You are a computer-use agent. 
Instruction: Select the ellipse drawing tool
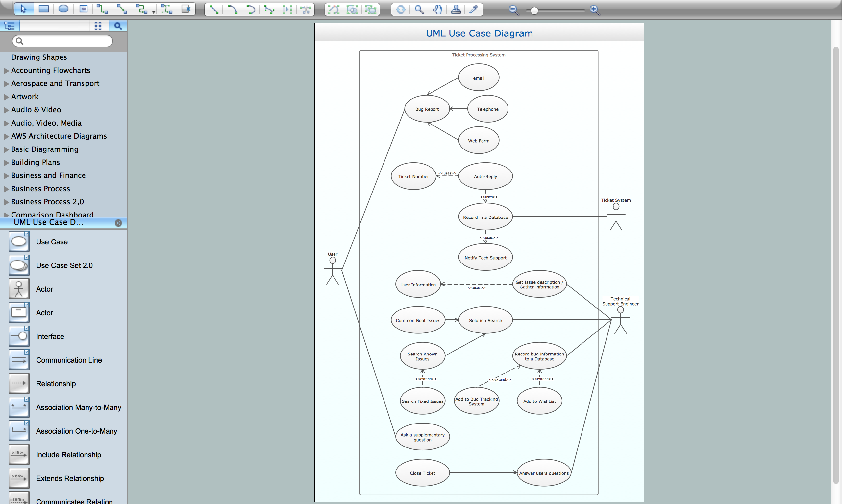tap(63, 9)
